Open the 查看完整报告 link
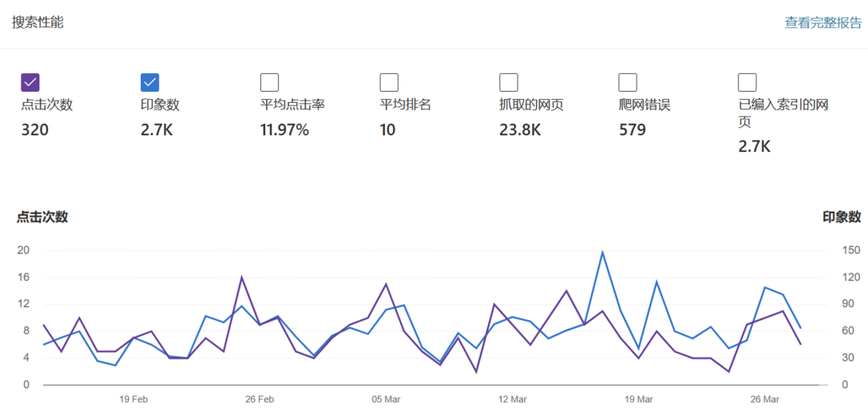This screenshot has height=411, width=868. tap(823, 23)
